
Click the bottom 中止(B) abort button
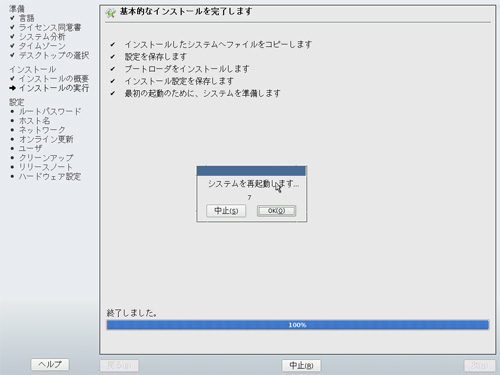301,365
